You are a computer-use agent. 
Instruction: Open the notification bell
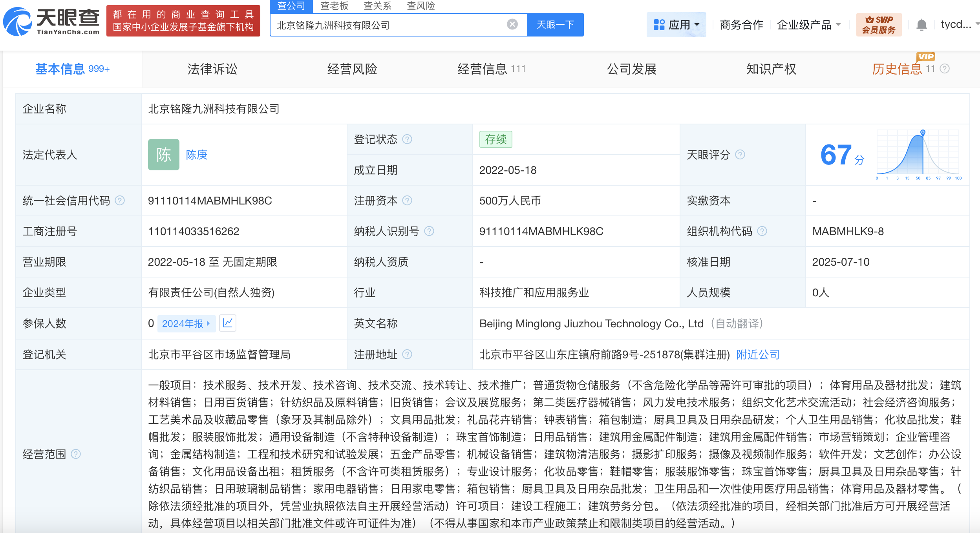[921, 25]
